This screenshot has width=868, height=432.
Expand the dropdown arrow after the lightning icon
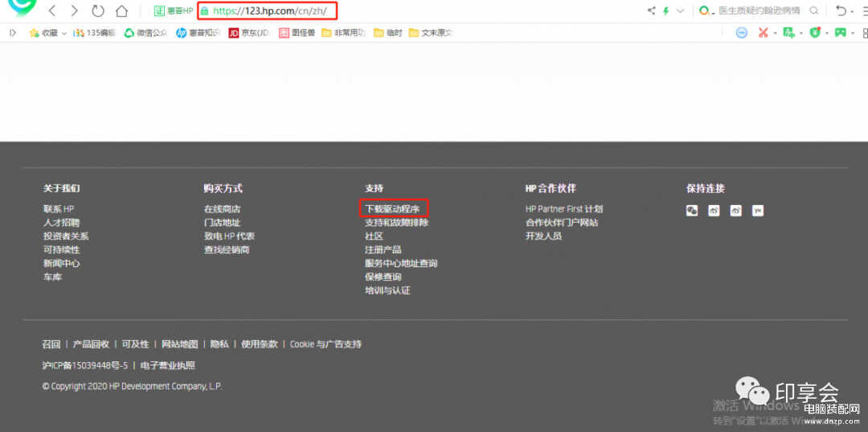[x=681, y=10]
